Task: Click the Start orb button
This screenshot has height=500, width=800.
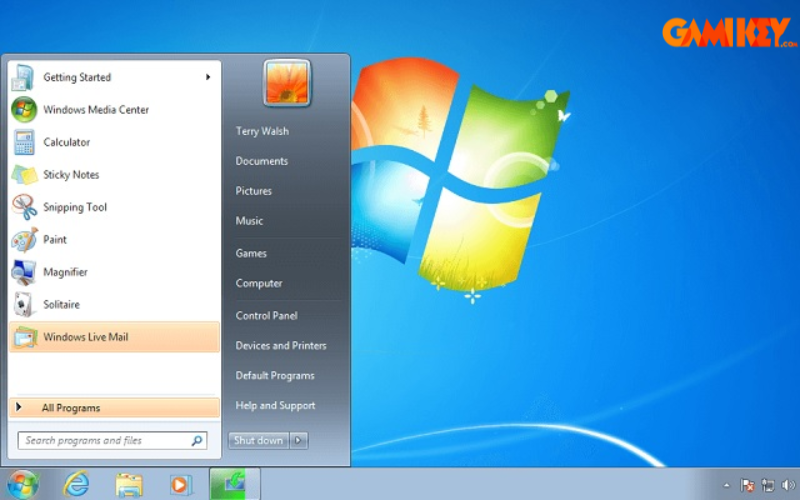Action: point(22,484)
